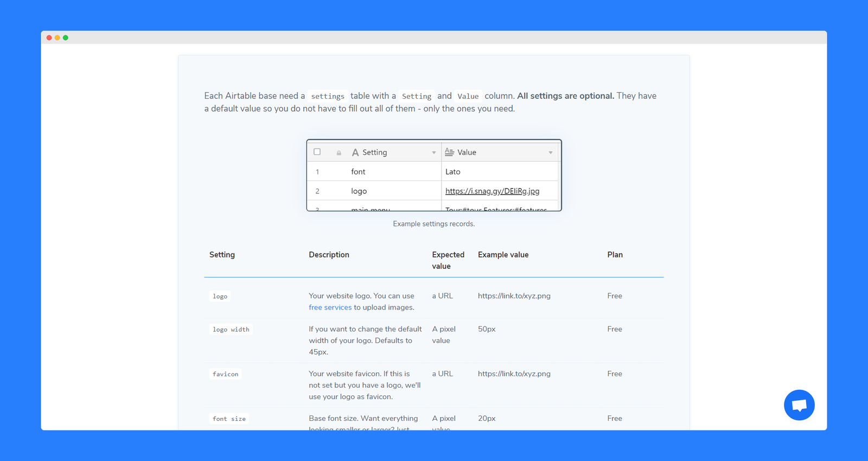Open the Setting column dropdown arrow
Viewport: 868px width, 461px height.
434,153
